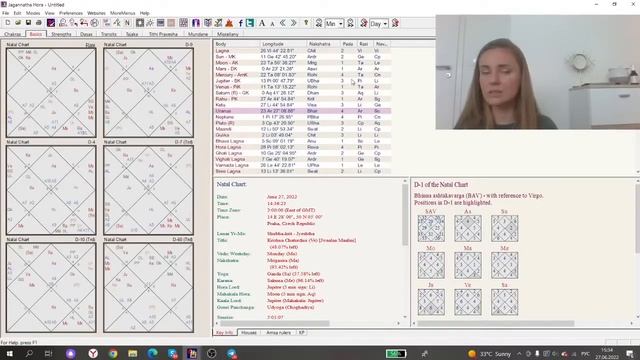Viewport: 640px width, 360px height.
Task: Open the Min time-unit dropdown
Action: (x=340, y=24)
